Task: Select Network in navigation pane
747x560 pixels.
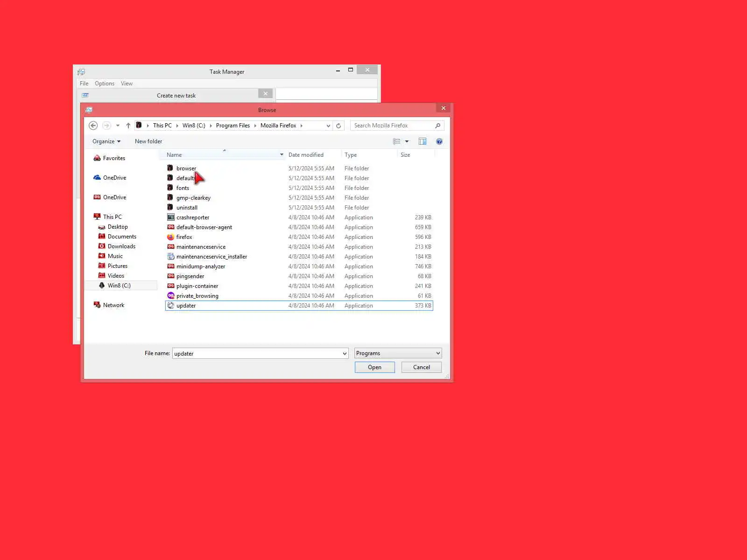Action: 113,305
